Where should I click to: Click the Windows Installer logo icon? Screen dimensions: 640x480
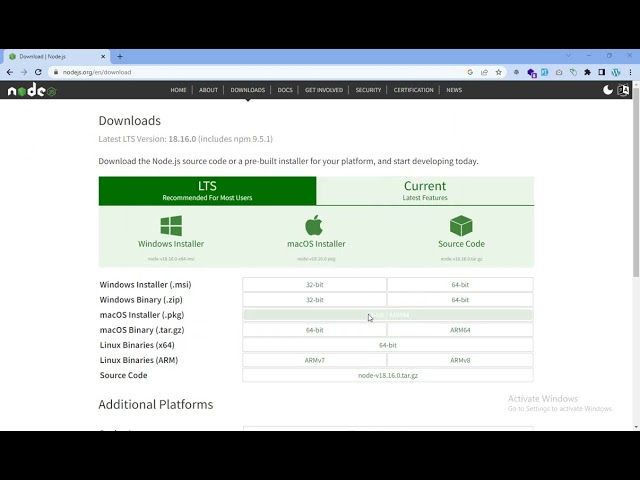click(171, 226)
